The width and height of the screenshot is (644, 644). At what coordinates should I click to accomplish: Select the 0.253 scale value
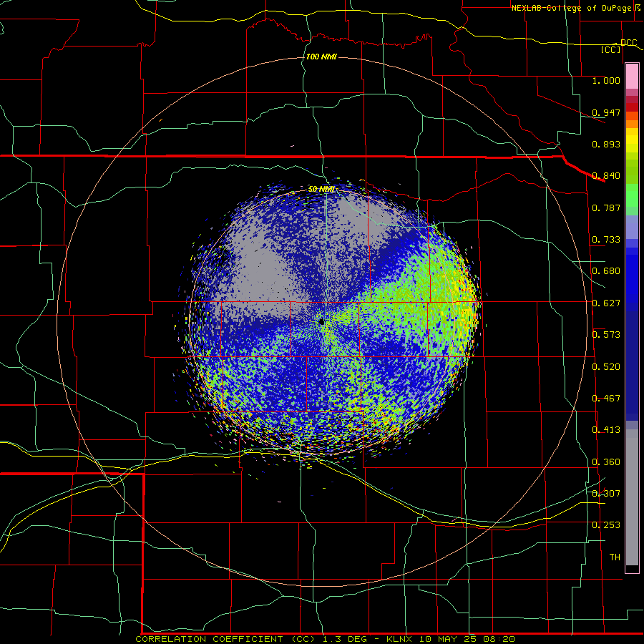click(606, 525)
